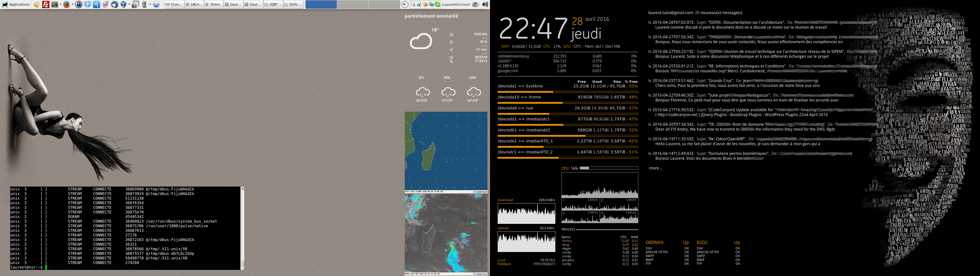Open the Dropbox launcher icon
The width and height of the screenshot is (980, 276).
(x=88, y=5)
